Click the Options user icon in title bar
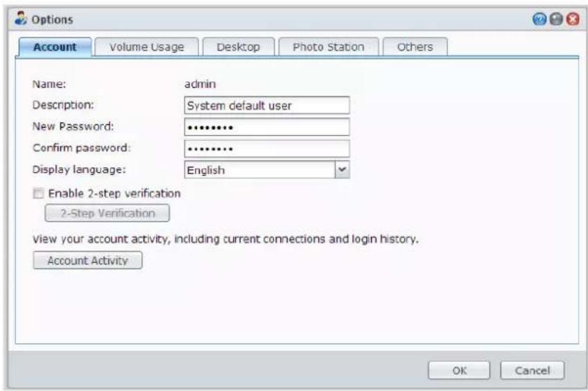The height and width of the screenshot is (391, 588). point(21,18)
